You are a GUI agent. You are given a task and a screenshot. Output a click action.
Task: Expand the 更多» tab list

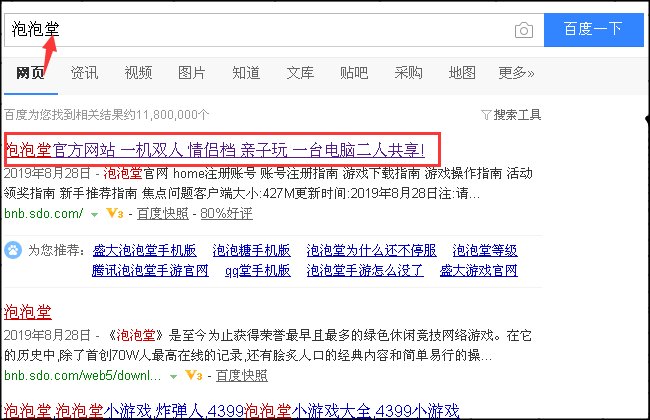pyautogui.click(x=516, y=73)
